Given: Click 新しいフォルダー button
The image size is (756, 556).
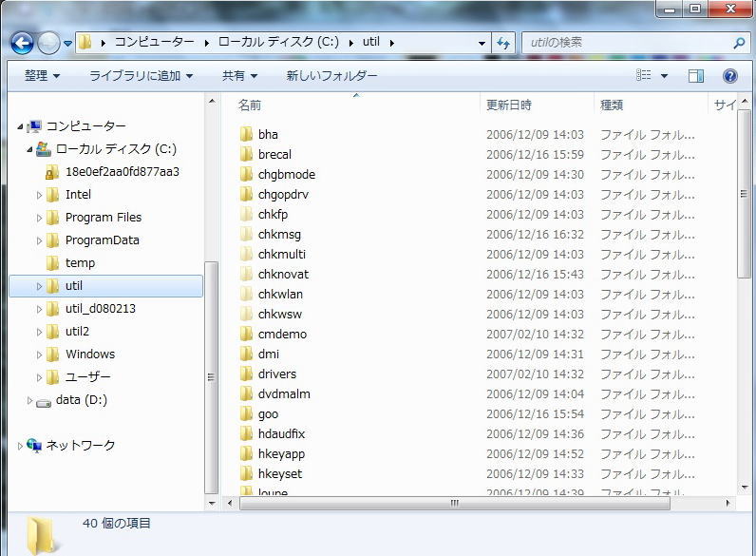Looking at the screenshot, I should tap(331, 76).
